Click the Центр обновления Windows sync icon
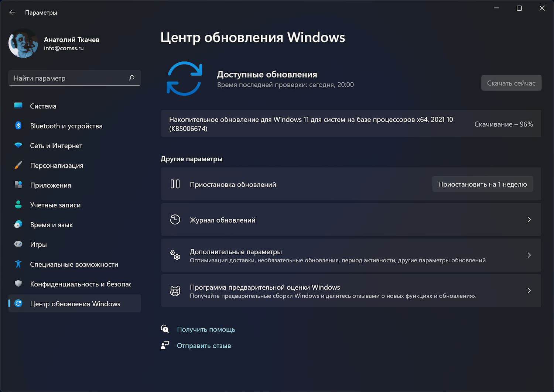This screenshot has height=392, width=554. (18, 303)
